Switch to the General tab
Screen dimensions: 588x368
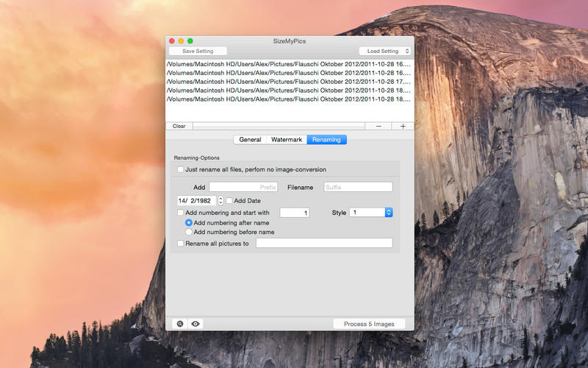click(x=250, y=140)
